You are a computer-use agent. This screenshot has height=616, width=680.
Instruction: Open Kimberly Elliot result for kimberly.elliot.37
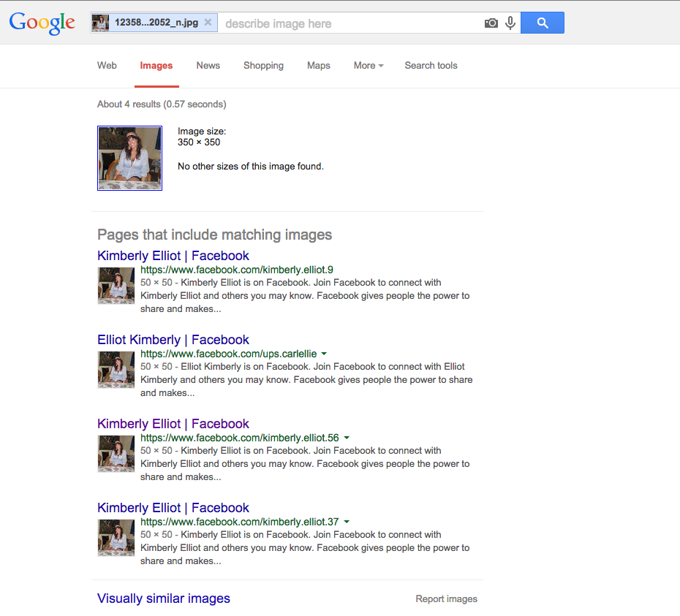coord(173,508)
